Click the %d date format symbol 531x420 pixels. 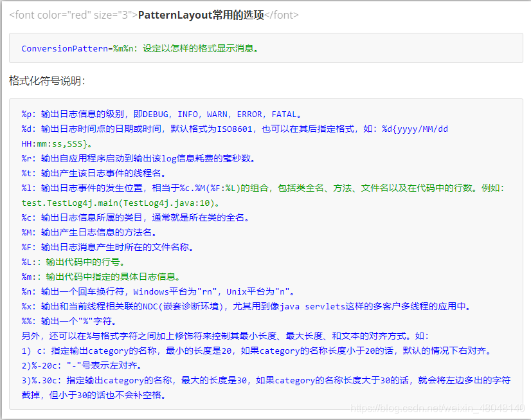tap(27, 128)
